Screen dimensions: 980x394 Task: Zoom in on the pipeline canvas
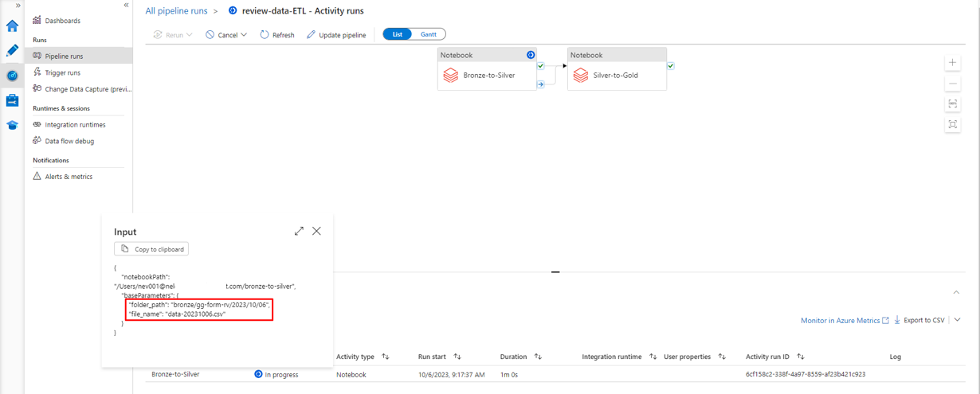point(953,62)
